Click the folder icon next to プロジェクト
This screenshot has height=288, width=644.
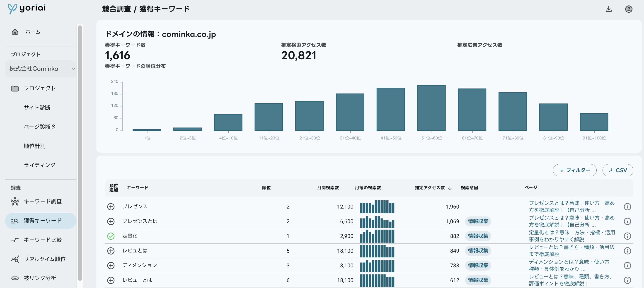[15, 89]
